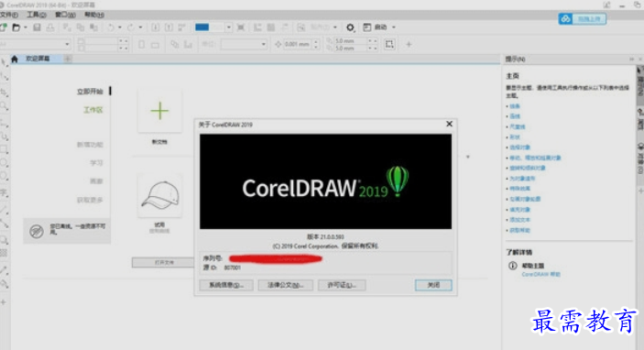Open the zoom level dropdown

coord(229,27)
